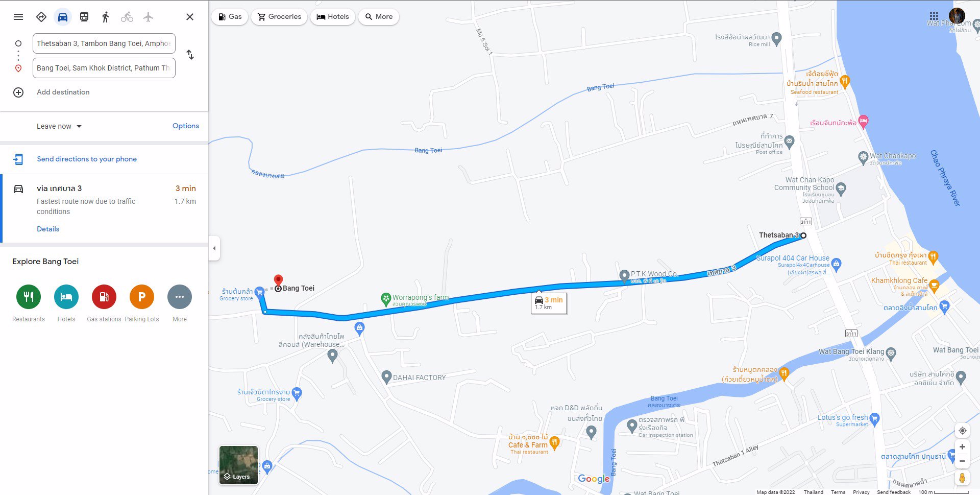Switch to driving travel mode
980x495 pixels.
coord(63,17)
